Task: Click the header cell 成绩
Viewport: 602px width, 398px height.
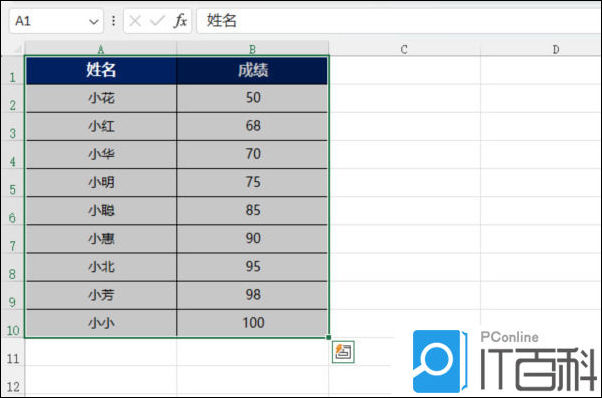Action: 252,71
